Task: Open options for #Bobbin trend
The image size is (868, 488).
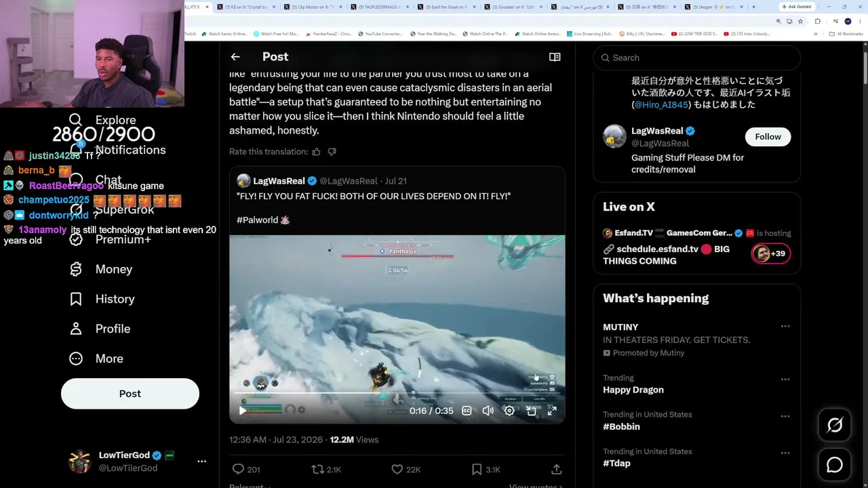Action: click(x=785, y=416)
